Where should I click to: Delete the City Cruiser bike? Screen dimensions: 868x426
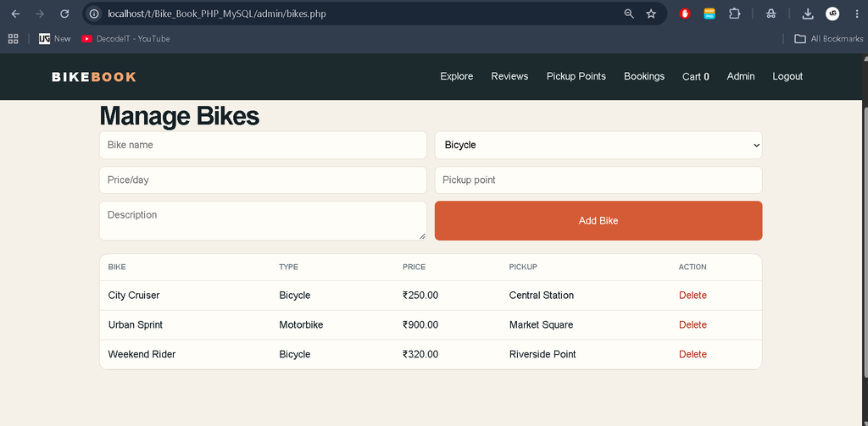click(x=693, y=296)
